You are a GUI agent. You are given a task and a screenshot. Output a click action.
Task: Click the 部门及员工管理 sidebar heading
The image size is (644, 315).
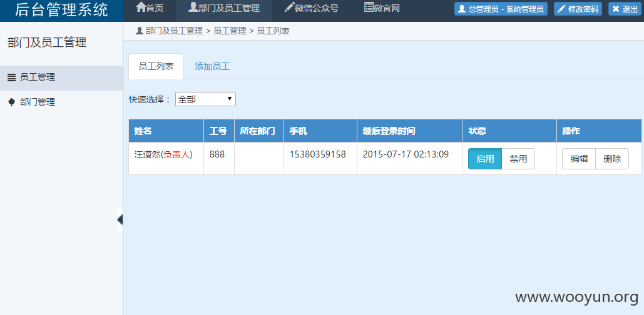(x=47, y=42)
